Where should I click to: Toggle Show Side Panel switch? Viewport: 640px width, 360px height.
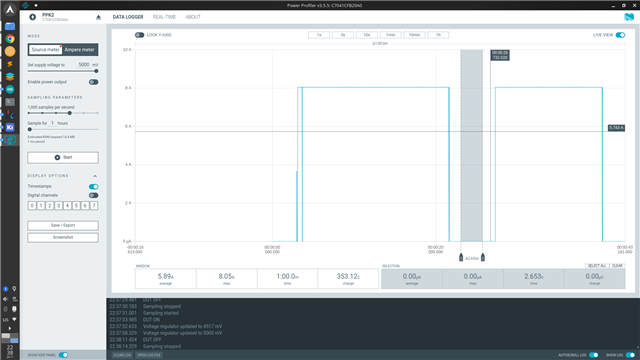(x=63, y=355)
